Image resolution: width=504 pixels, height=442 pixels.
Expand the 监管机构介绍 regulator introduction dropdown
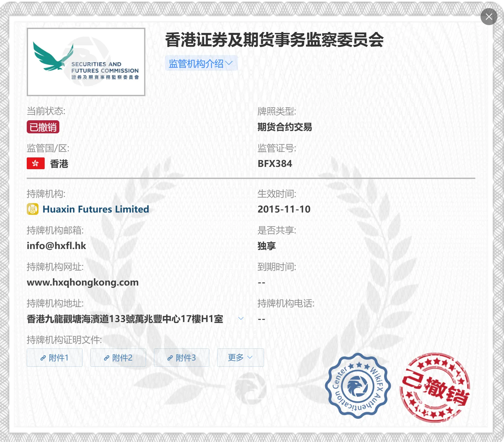point(201,63)
